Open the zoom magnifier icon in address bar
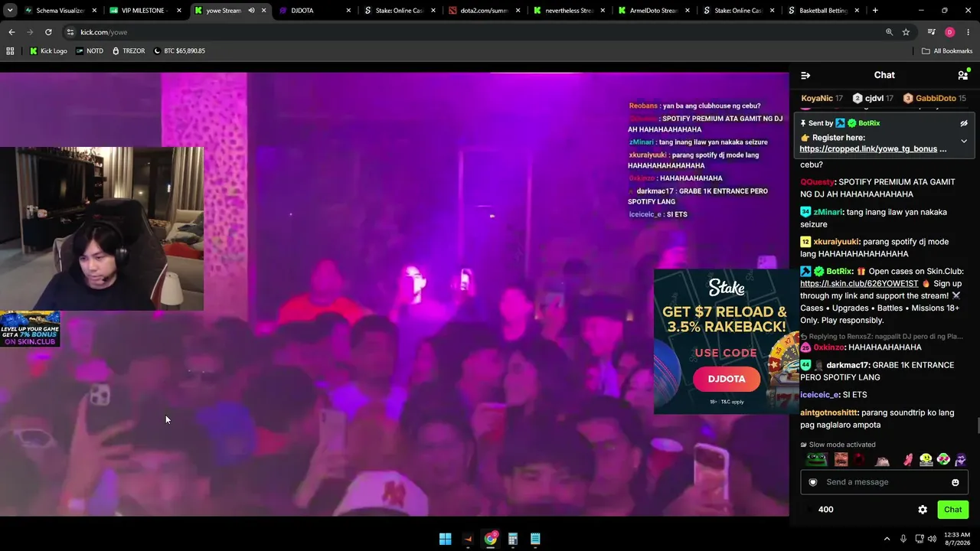 click(x=889, y=32)
